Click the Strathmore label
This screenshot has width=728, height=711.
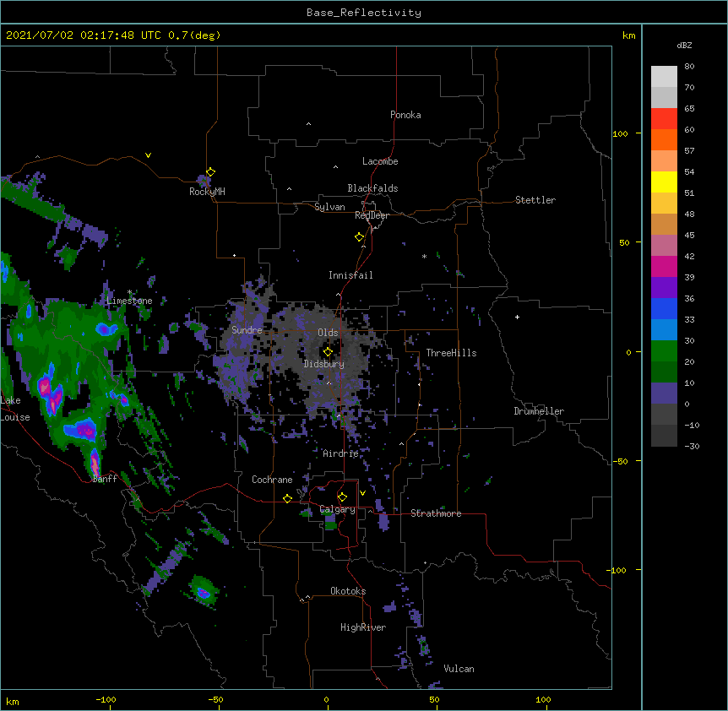click(436, 513)
